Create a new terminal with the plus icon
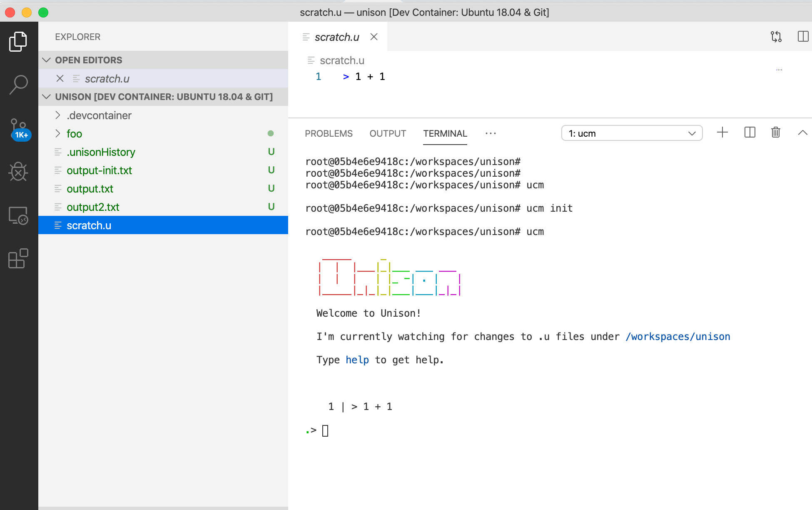 click(722, 132)
